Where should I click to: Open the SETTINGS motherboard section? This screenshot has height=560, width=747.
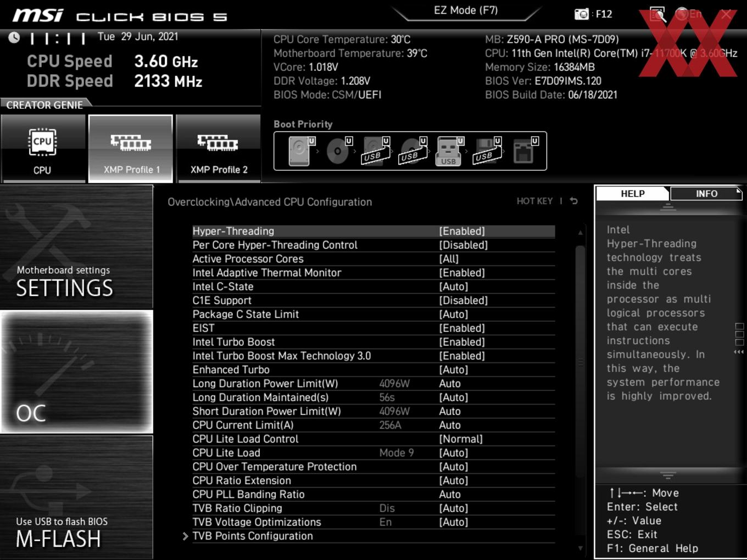coord(76,247)
